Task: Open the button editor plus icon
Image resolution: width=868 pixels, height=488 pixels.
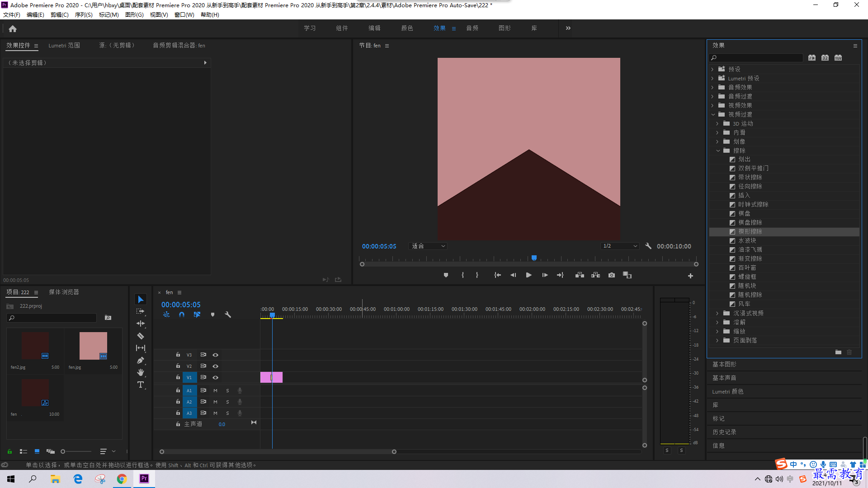Action: 690,276
